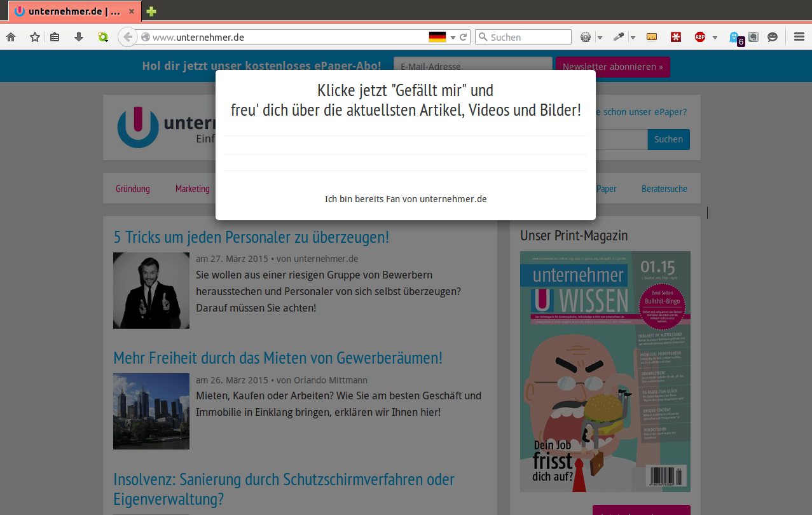Click the gear extension icon in toolbar
The width and height of the screenshot is (812, 515).
tap(586, 38)
